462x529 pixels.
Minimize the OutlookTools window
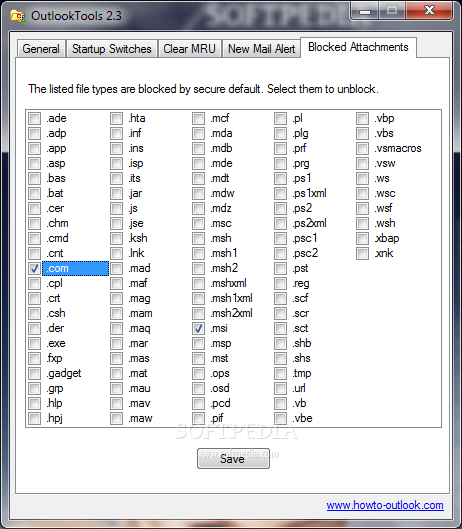click(x=365, y=11)
